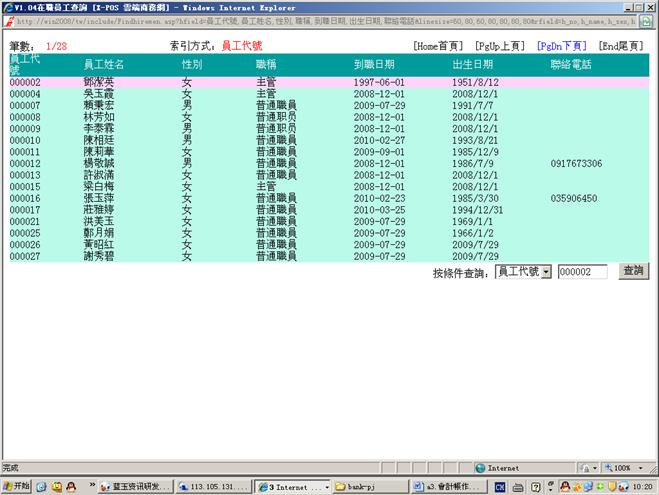This screenshot has height=495, width=659.
Task: Click the PgDn下頁 next page link
Action: (x=562, y=46)
